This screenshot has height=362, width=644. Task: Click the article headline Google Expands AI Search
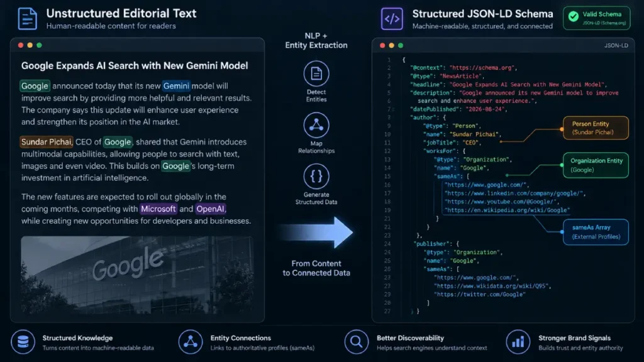(135, 65)
